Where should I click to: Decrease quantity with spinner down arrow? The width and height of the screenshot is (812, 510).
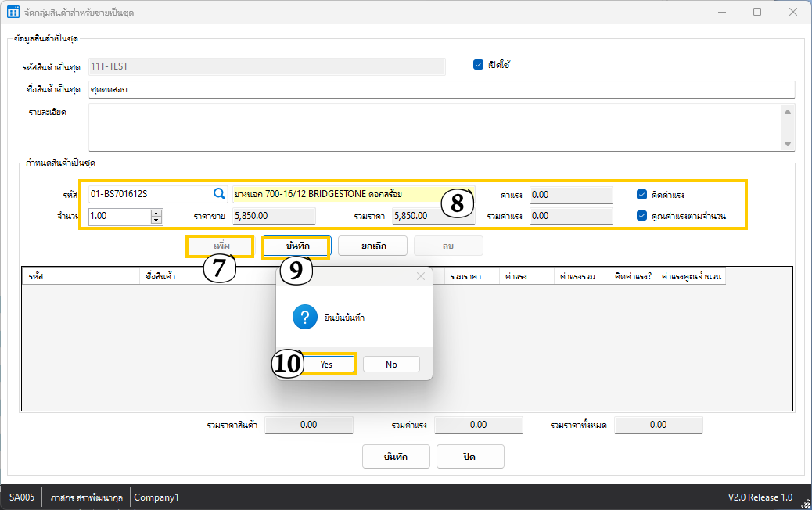156,220
